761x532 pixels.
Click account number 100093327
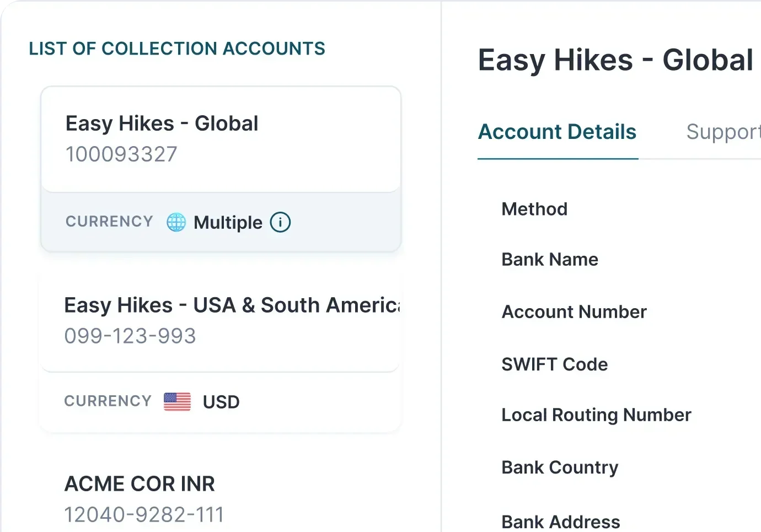121,154
